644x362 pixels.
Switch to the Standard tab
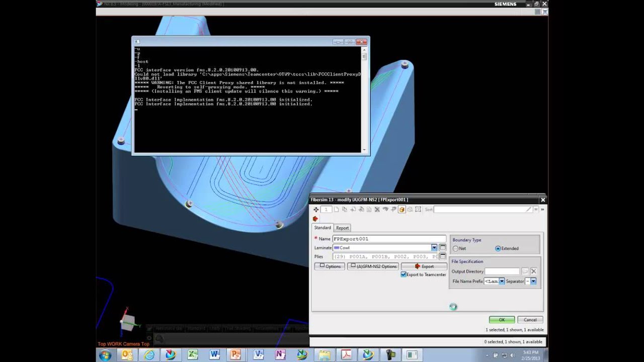click(323, 228)
